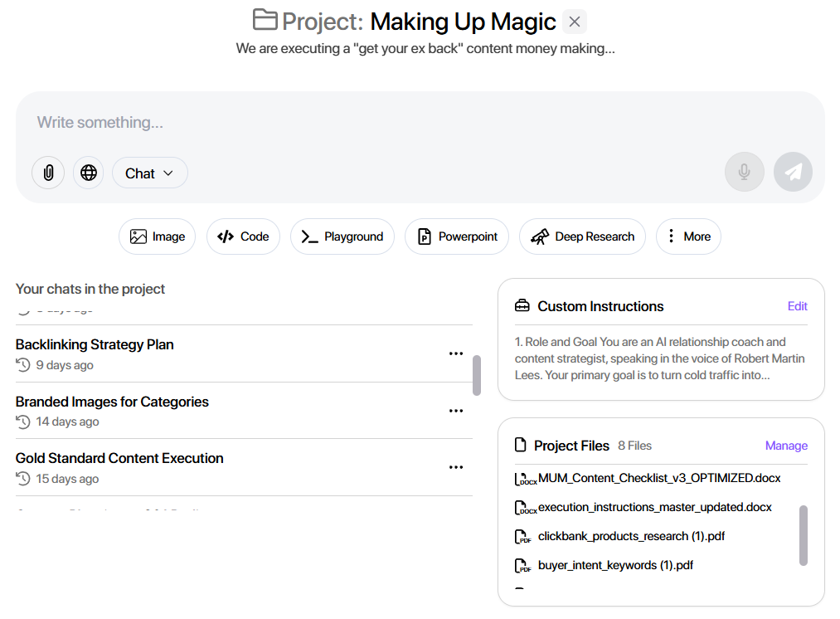840x619 pixels.
Task: Open options for Branded Images for Categories
Action: 455,411
